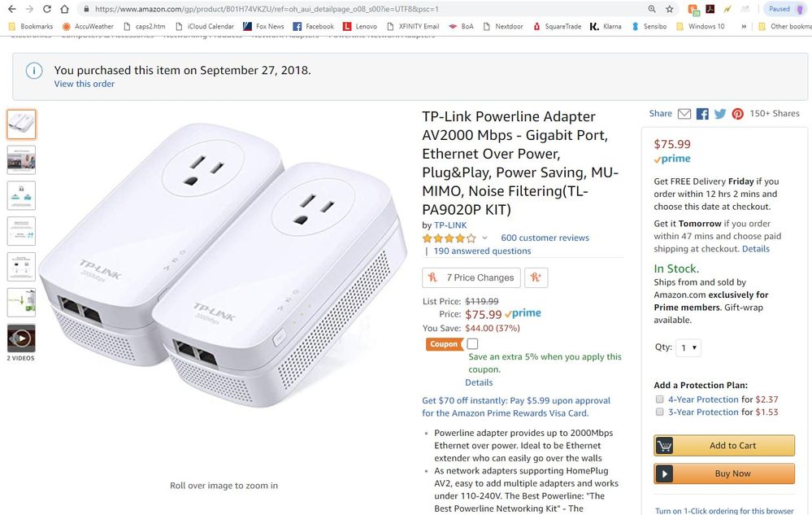Tick the 5% coupon checkbox
812x515 pixels.
point(472,344)
